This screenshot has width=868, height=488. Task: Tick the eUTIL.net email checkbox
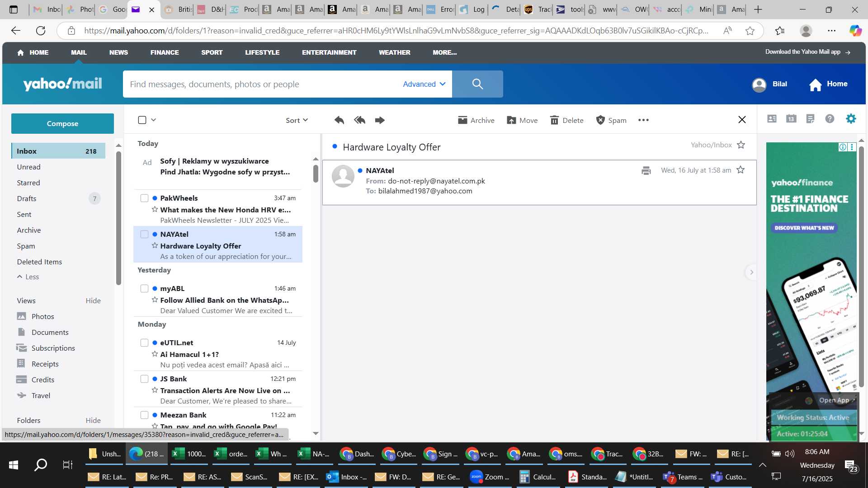coord(144,343)
